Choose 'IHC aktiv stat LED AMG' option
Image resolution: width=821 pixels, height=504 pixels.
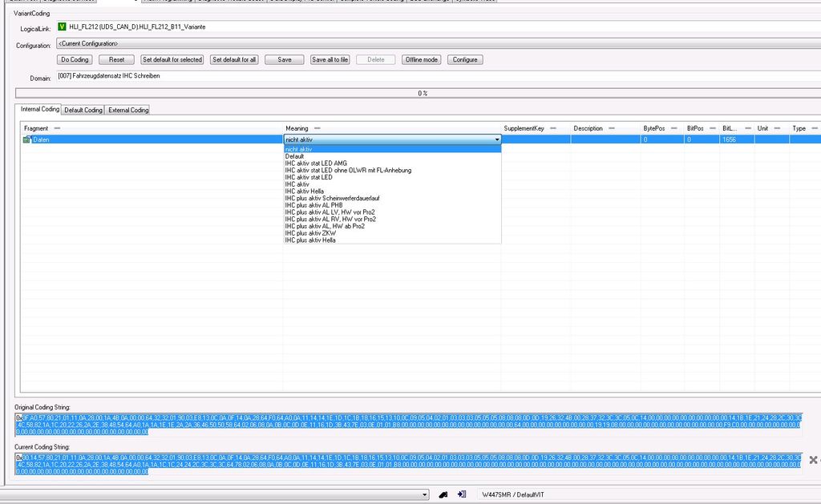click(316, 163)
